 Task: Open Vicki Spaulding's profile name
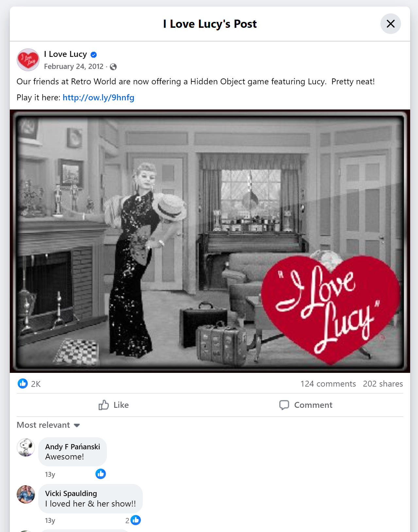click(71, 493)
